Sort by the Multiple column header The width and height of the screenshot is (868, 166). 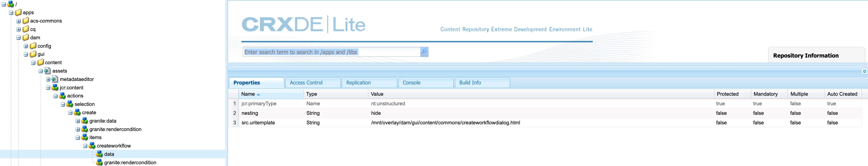pos(806,94)
